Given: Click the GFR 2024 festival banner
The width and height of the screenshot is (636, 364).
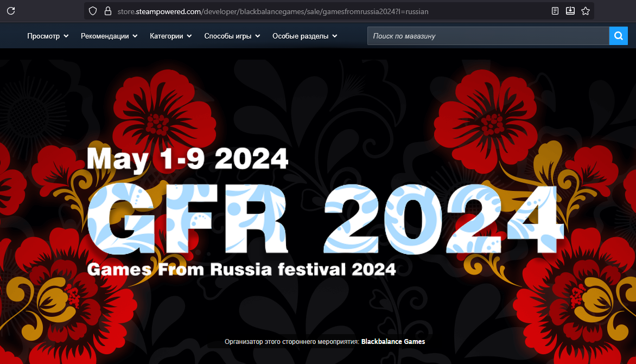Looking at the screenshot, I should pyautogui.click(x=325, y=219).
